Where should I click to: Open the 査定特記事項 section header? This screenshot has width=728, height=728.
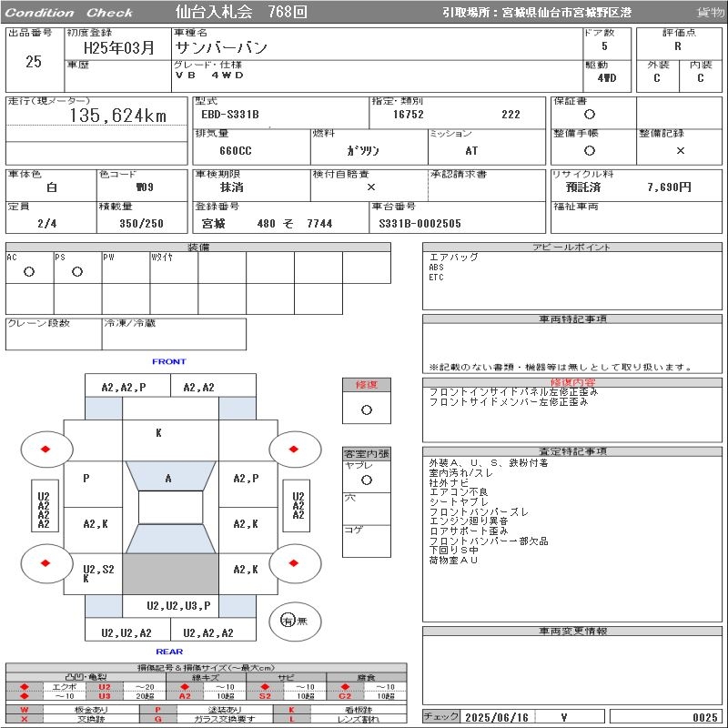pos(571,451)
